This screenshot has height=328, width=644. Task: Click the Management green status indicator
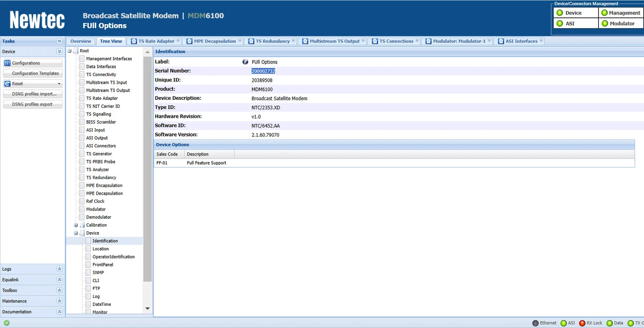tap(604, 13)
